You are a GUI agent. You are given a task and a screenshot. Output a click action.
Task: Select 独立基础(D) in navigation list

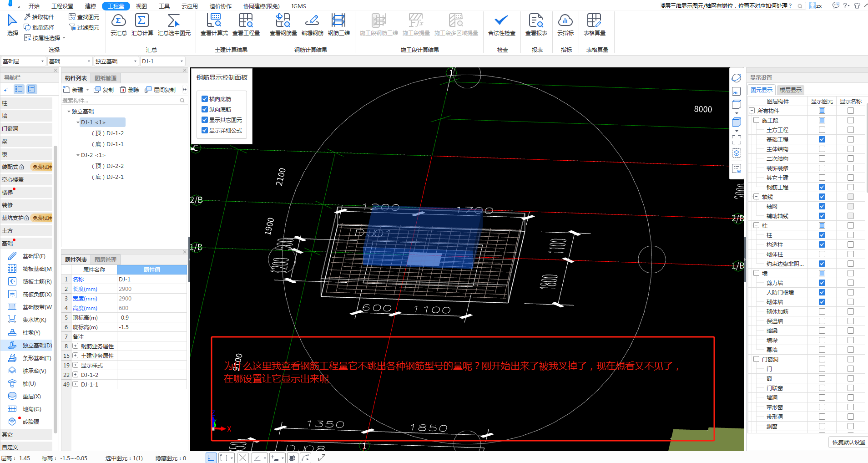30,346
